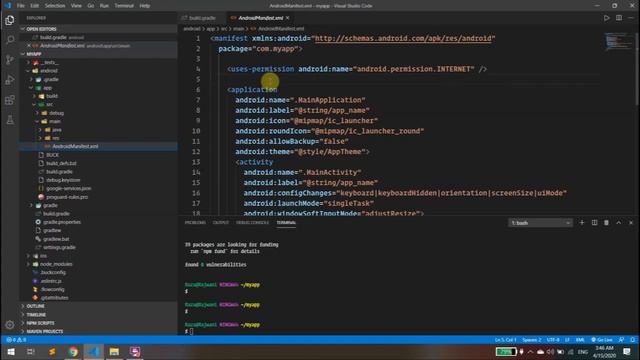Split the editor with the split icon
Image resolution: width=640 pixels, height=360 pixels.
coord(619,18)
